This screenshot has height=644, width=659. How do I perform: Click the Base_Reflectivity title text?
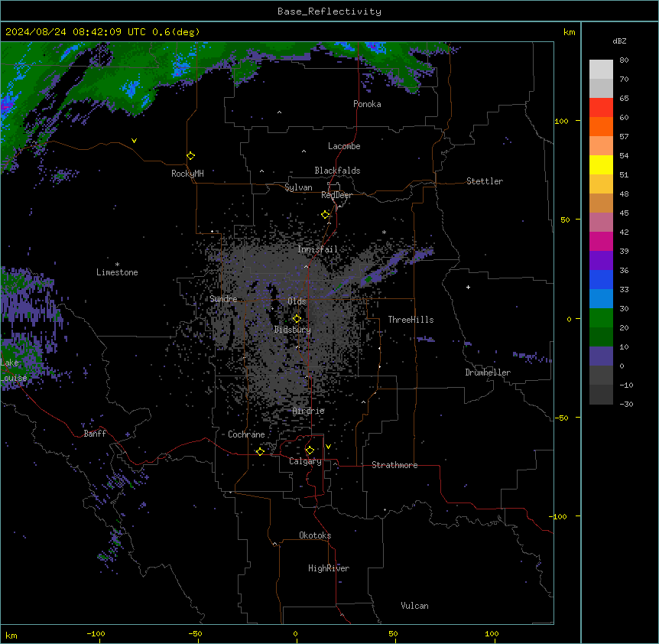pyautogui.click(x=329, y=11)
